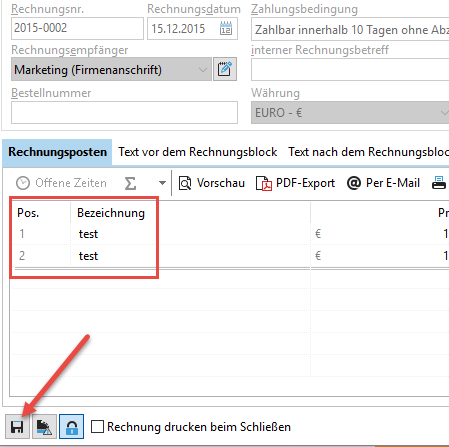The image size is (449, 447).
Task: Select the Rechnungsposten tab
Action: click(57, 152)
